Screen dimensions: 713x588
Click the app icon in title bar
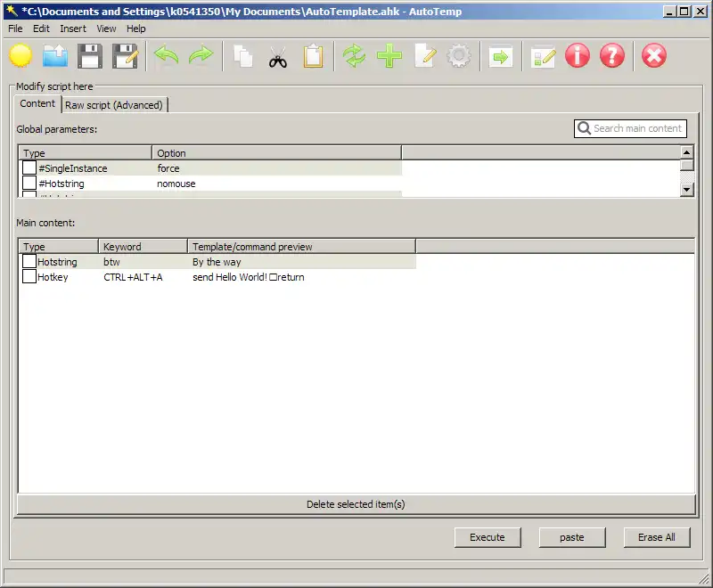point(12,11)
